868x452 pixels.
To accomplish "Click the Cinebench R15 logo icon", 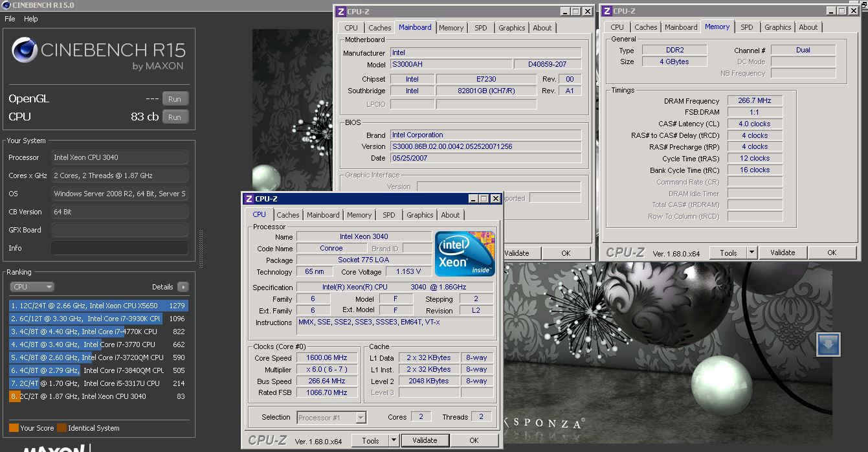I will pos(24,51).
